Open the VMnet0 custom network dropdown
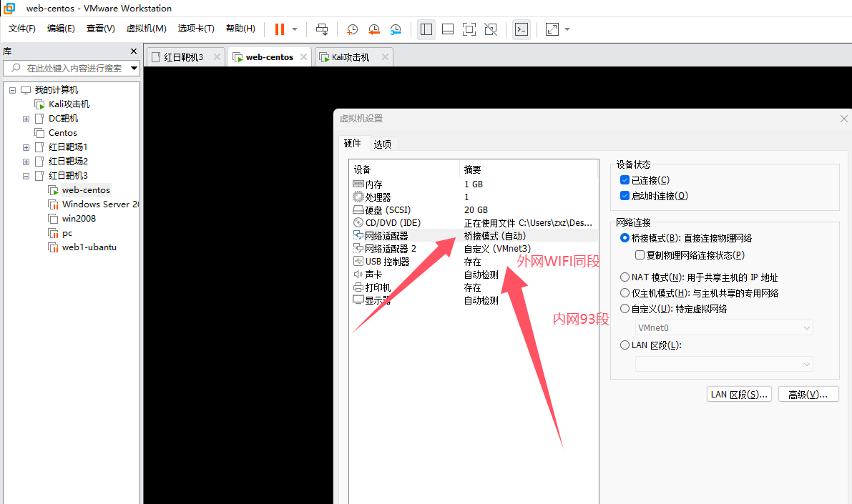 coord(724,328)
